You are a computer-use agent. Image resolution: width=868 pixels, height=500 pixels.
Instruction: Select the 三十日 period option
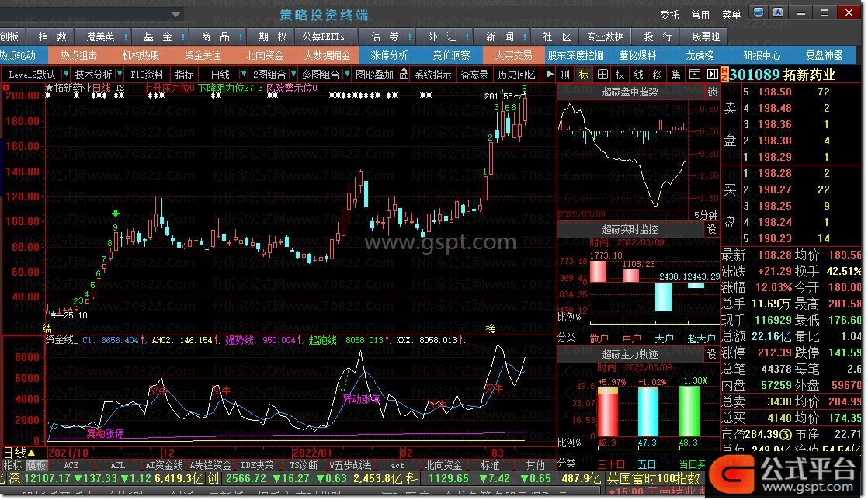click(x=611, y=464)
